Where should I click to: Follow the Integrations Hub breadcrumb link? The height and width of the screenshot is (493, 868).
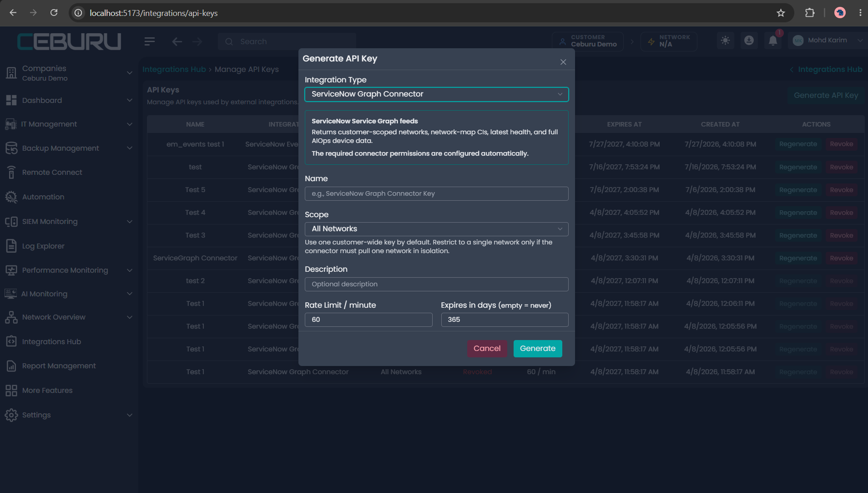click(174, 69)
